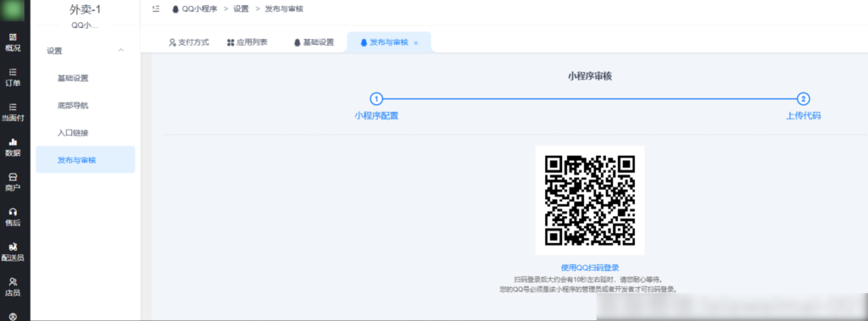Image resolution: width=868 pixels, height=321 pixels.
Task: Switch to the 应用列表 tab
Action: point(247,42)
